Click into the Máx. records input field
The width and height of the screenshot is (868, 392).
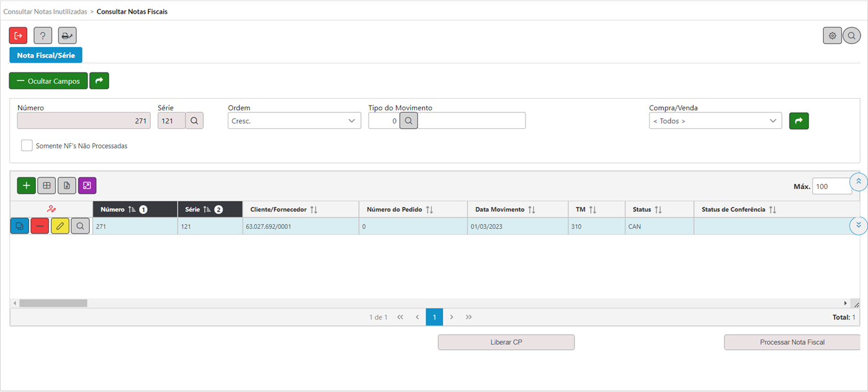[x=831, y=186]
